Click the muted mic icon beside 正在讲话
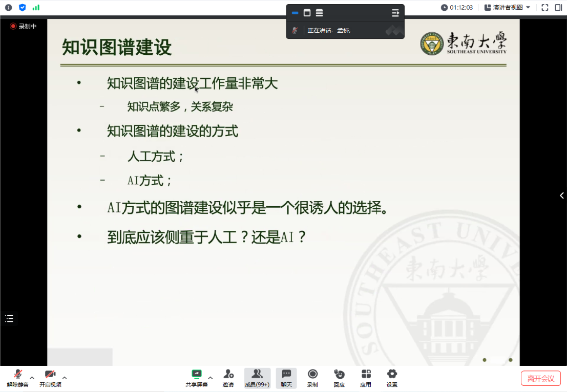 (x=295, y=30)
